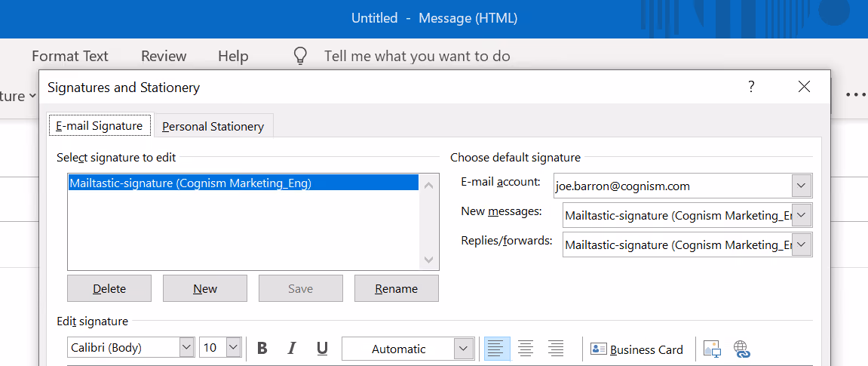Rename the selected signature

397,288
